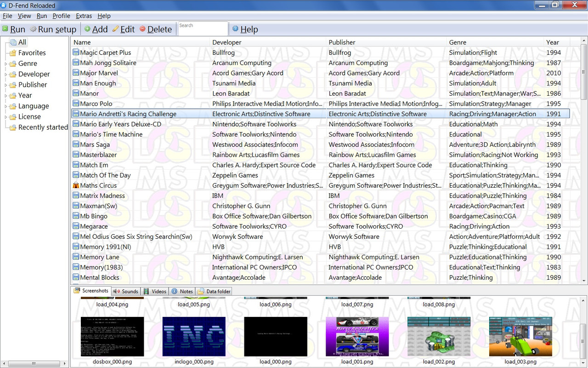588x368 pixels.
Task: Open the Profile menu
Action: [x=61, y=16]
